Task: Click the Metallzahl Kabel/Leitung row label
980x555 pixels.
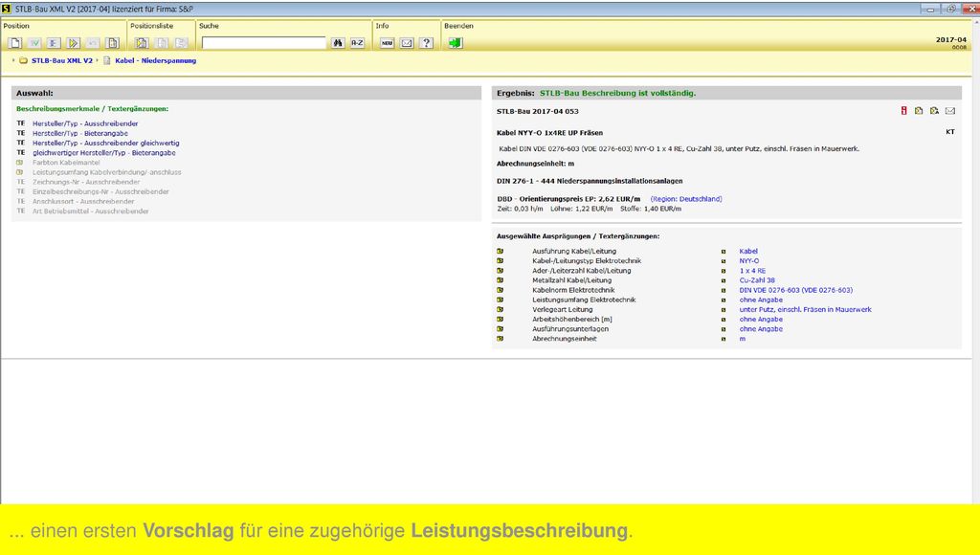Action: pos(572,280)
